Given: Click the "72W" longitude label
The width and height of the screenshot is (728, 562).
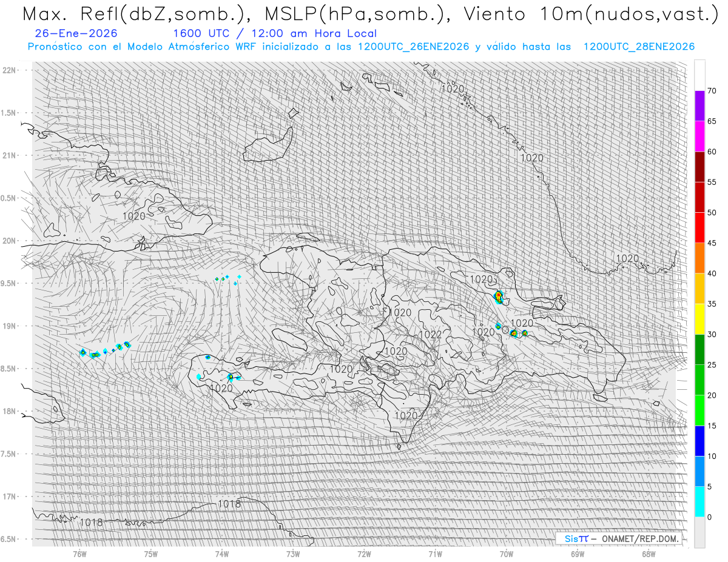Looking at the screenshot, I should [x=364, y=554].
